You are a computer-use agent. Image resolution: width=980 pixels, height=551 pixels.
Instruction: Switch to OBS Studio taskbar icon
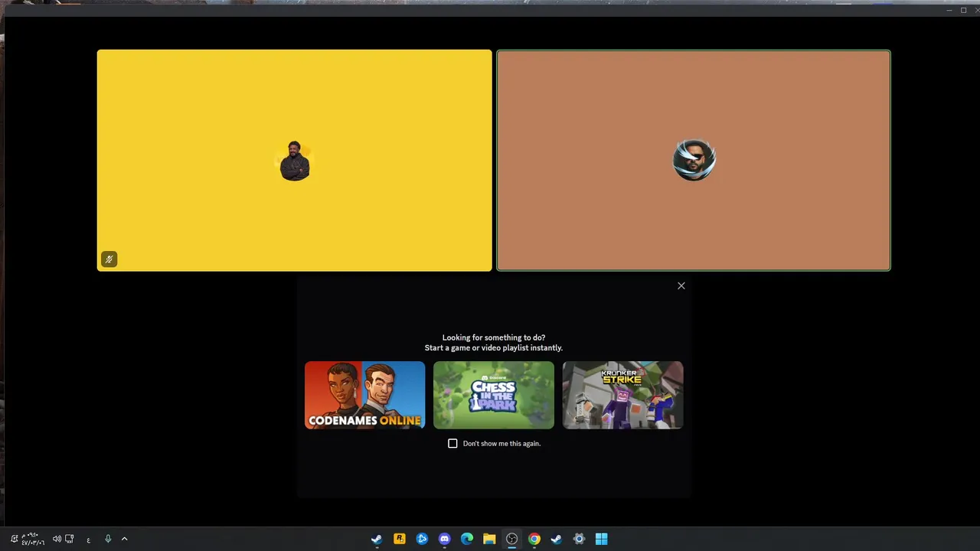[x=512, y=539]
